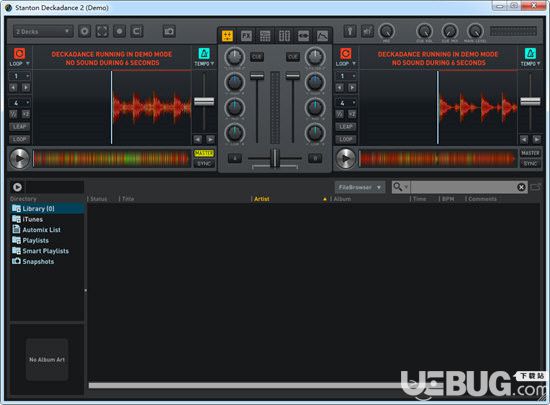Toggle SYNC on left deck
Screen dimensions: 550x405
click(x=204, y=163)
